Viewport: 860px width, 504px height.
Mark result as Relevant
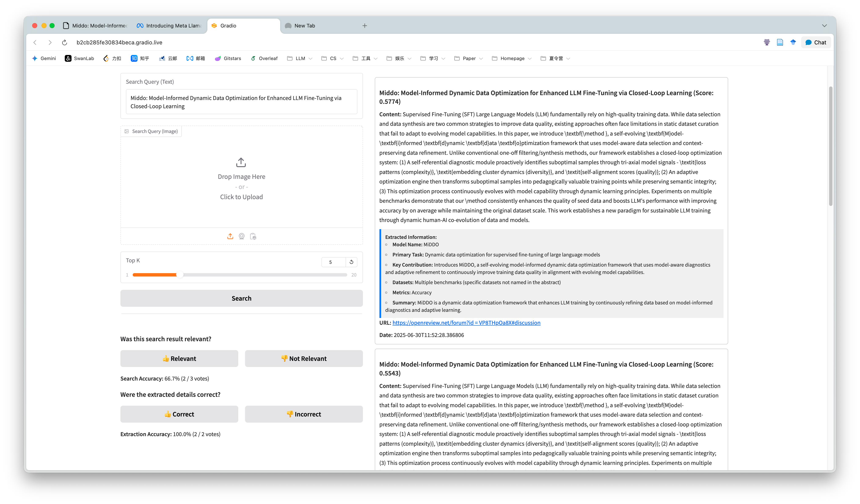pos(179,358)
